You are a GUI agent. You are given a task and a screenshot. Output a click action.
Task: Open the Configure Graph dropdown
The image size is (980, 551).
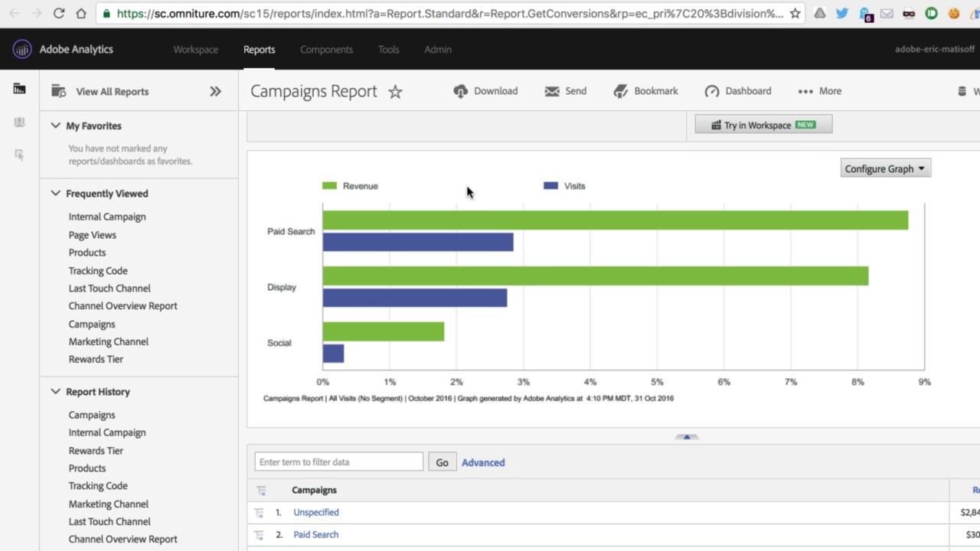886,168
